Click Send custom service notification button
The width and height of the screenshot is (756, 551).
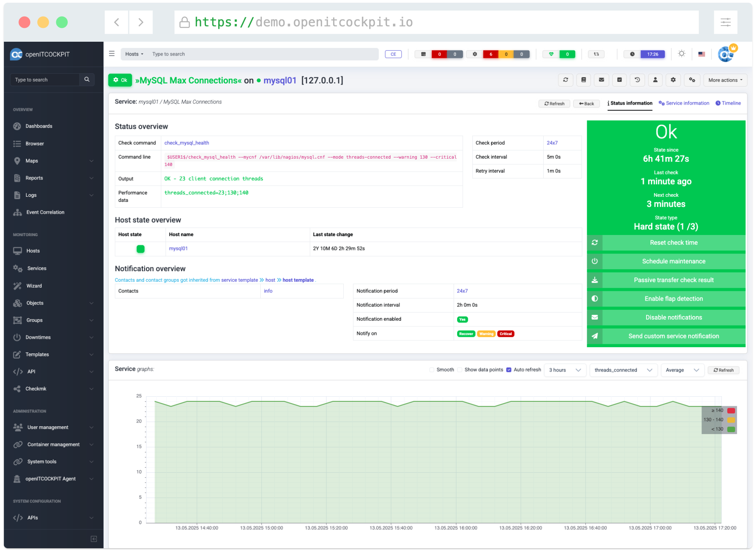[666, 336]
